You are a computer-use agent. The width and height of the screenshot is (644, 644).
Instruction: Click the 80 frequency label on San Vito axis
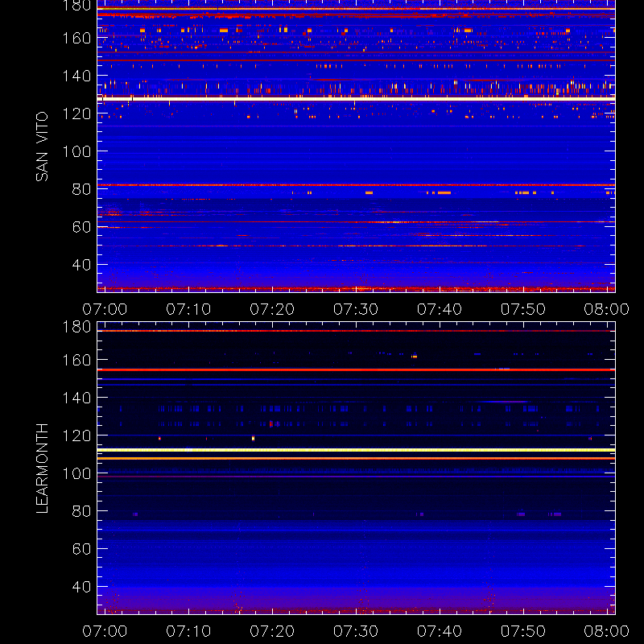82,189
